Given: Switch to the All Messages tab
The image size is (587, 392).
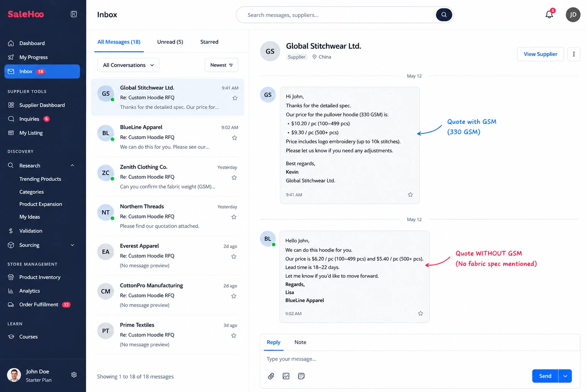Looking at the screenshot, I should click(119, 42).
